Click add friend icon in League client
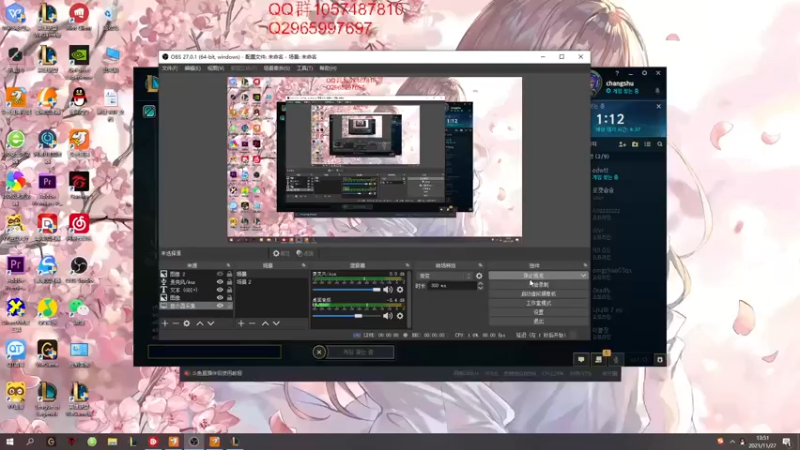This screenshot has height=450, width=800. pyautogui.click(x=622, y=144)
